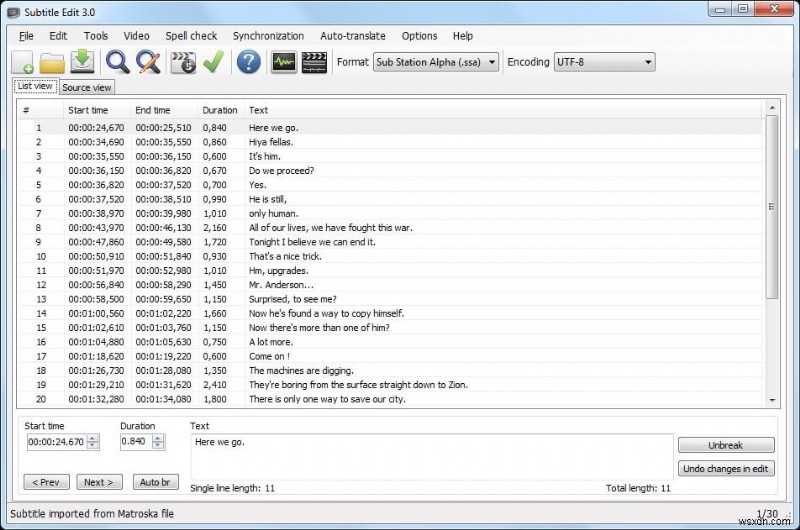Save subtitle using the download-arrow icon
800x530 pixels.
pyautogui.click(x=82, y=62)
